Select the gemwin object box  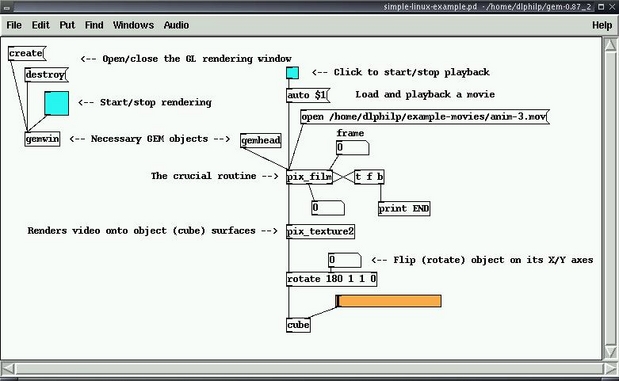coord(42,139)
